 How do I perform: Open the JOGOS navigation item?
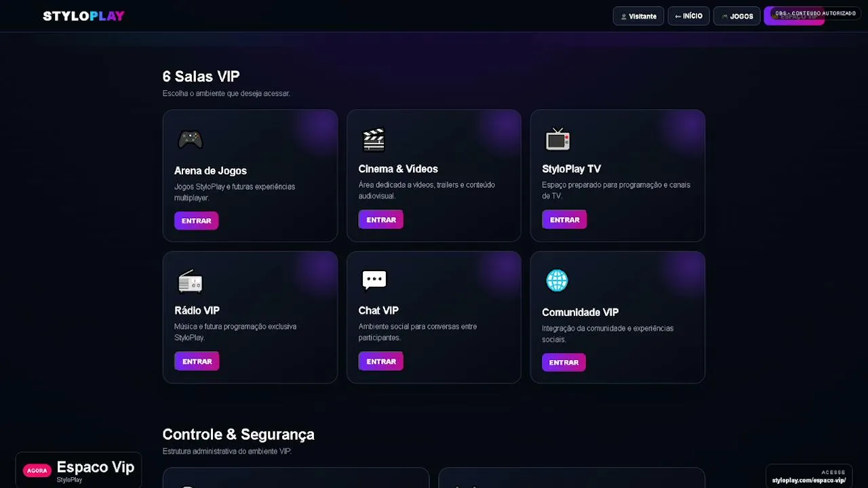pos(737,16)
